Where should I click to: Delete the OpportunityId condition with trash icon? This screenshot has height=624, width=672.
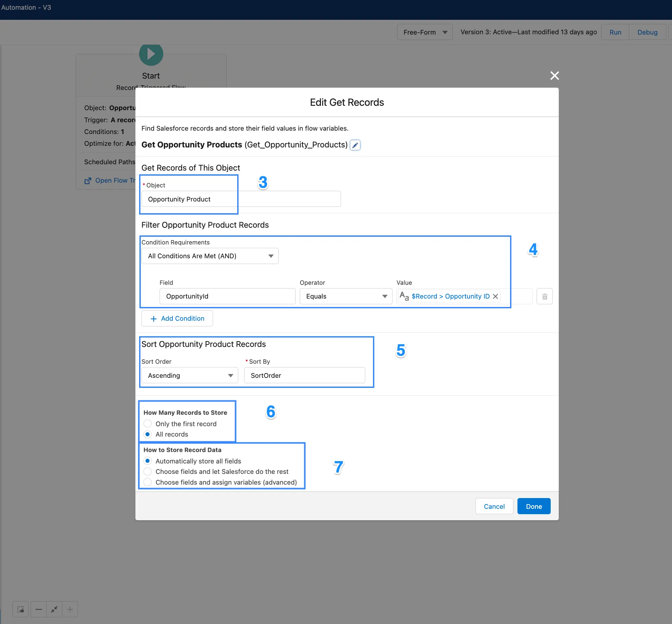[x=545, y=297]
